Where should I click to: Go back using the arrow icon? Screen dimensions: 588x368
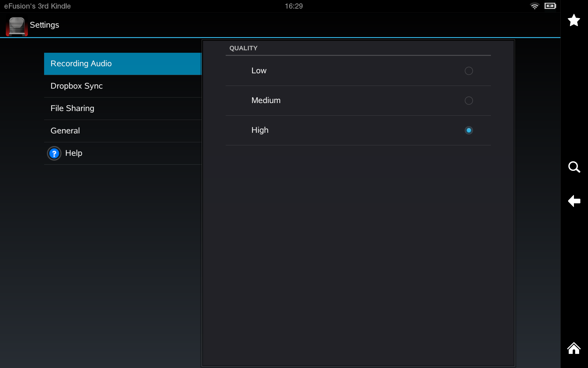coord(574,201)
